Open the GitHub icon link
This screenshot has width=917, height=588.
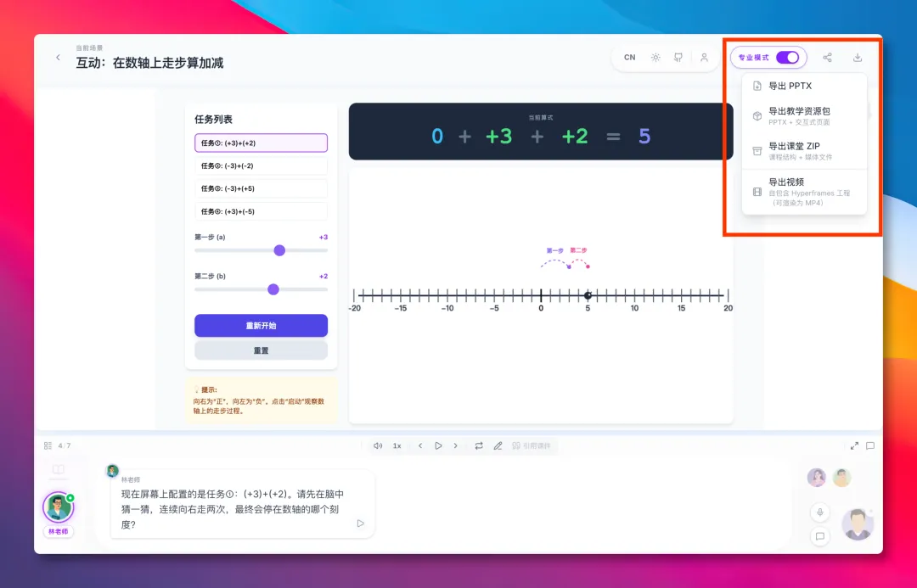click(x=678, y=58)
